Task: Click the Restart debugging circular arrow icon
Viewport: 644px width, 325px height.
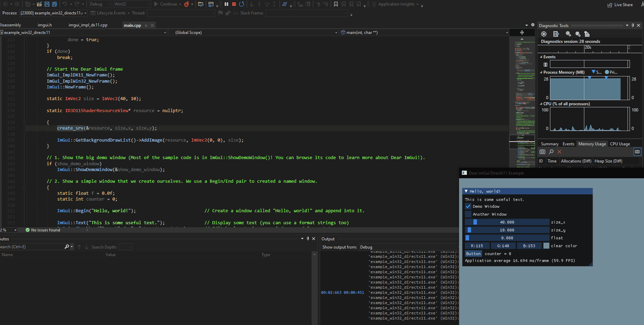Action: tap(242, 4)
